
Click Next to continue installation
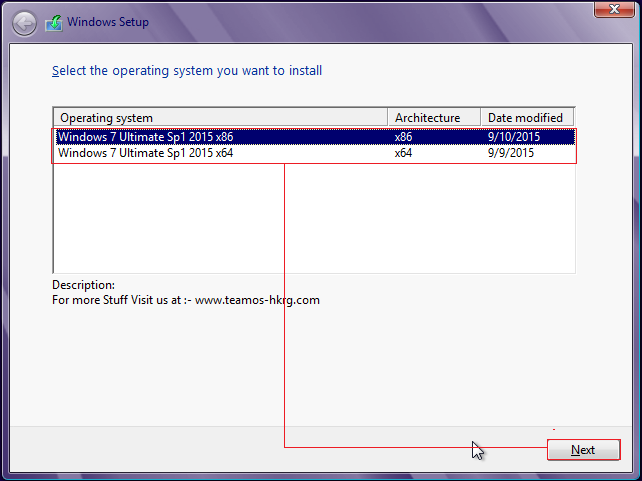tap(583, 450)
